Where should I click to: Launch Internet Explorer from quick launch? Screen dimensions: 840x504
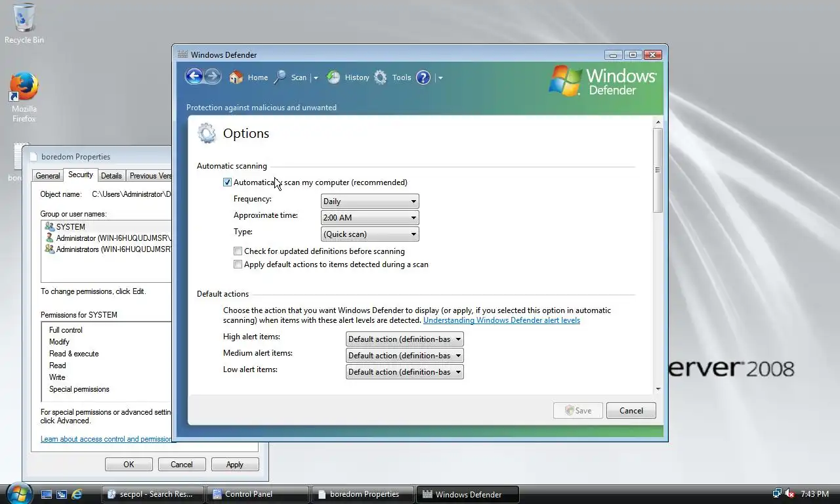(x=77, y=494)
